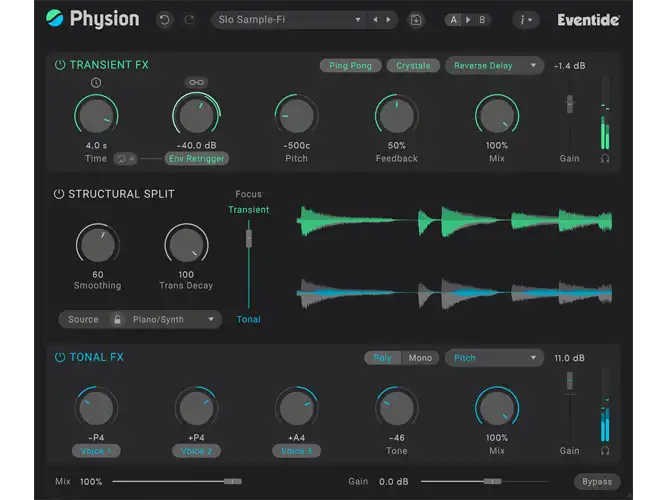
Task: Toggle the tempo sync clock icon above Time
Action: tap(96, 83)
